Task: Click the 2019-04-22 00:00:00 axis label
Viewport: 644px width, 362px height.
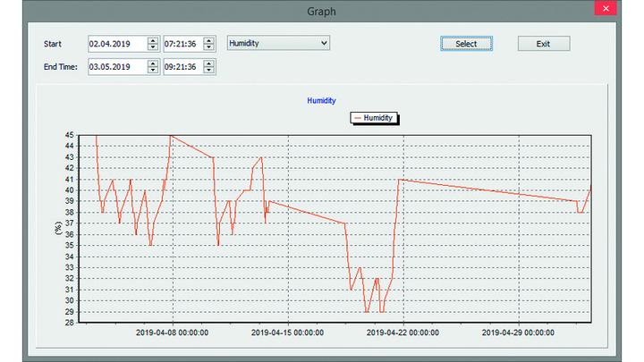Action: coord(402,333)
